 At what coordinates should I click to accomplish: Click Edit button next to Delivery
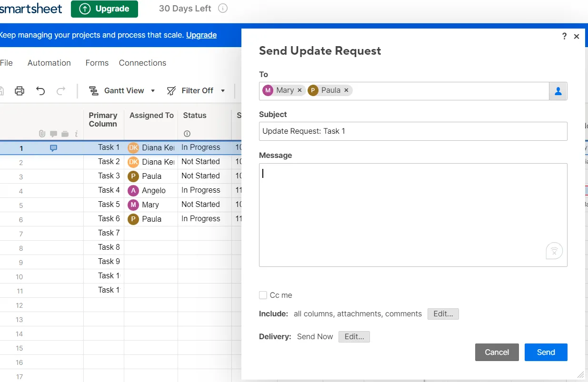(354, 337)
